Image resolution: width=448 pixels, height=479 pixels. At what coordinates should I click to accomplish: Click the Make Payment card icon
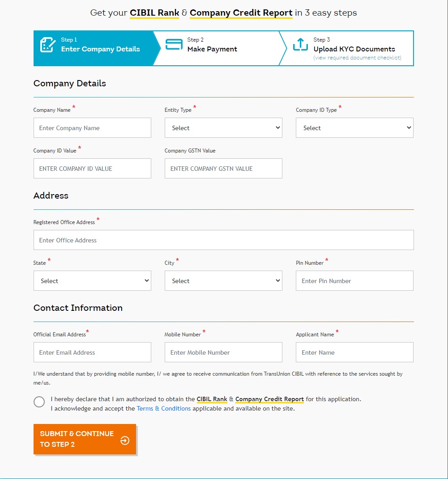pyautogui.click(x=174, y=45)
